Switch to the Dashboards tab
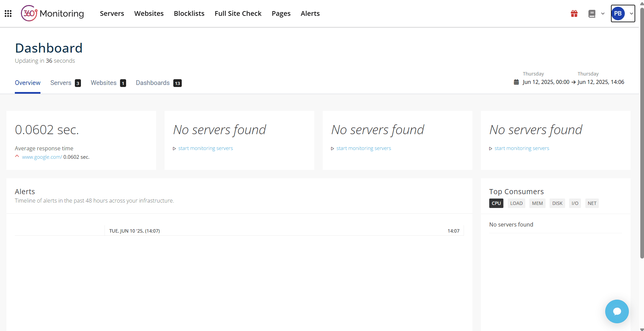Image resolution: width=644 pixels, height=331 pixels. point(153,83)
